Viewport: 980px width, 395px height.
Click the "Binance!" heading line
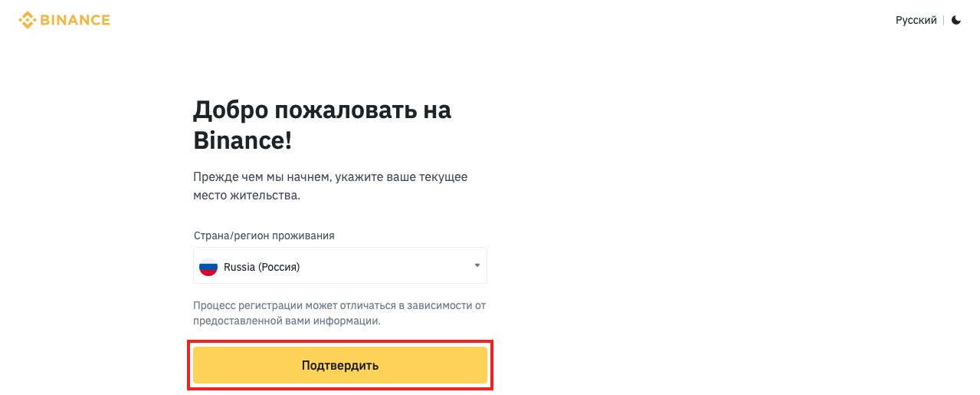coord(242,141)
